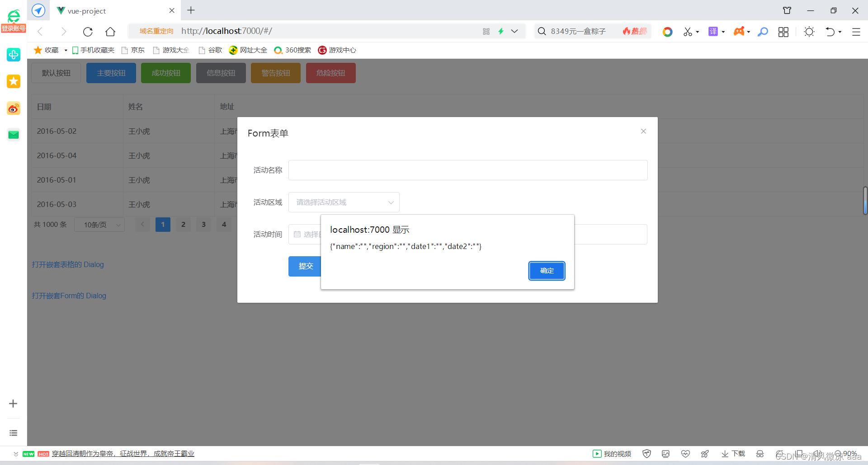Screen dimensions: 868x465
Task: Click the 确定 button in alert
Action: tap(547, 271)
